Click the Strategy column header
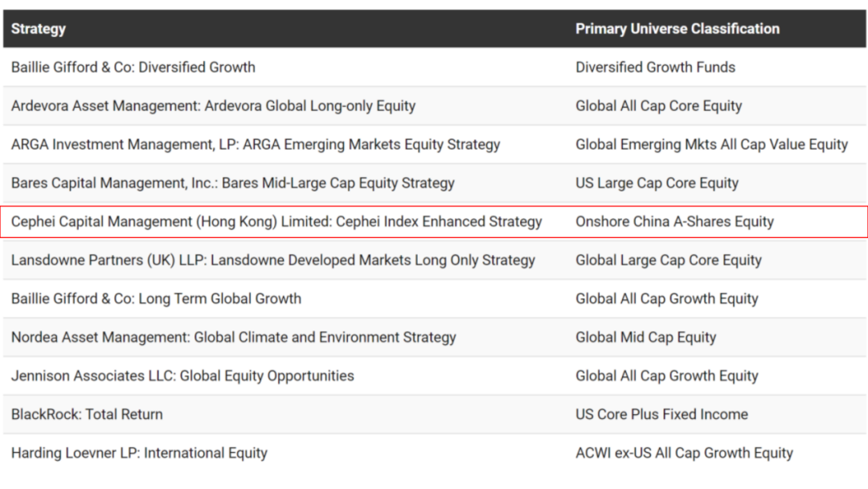868x489 pixels. 39,29
